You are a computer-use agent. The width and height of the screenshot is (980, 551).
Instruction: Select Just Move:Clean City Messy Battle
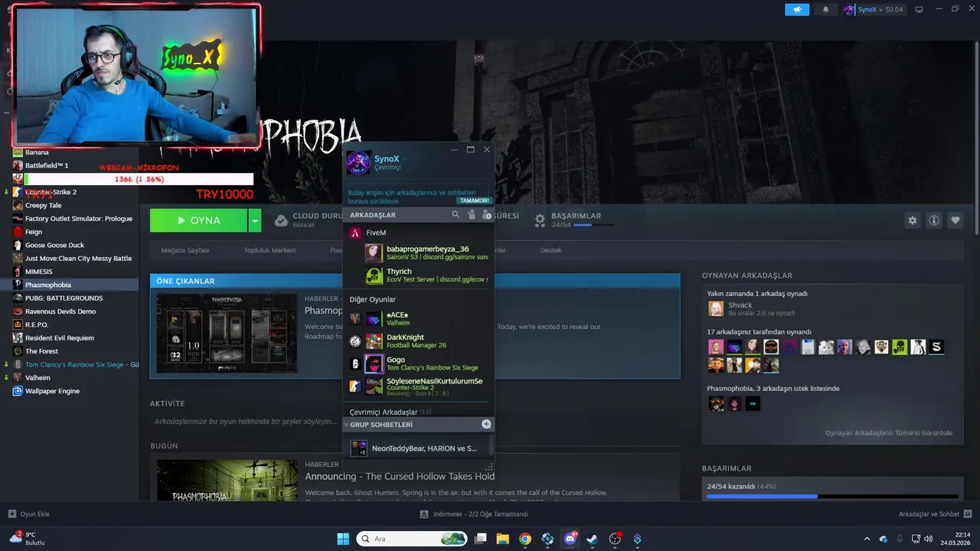(78, 258)
